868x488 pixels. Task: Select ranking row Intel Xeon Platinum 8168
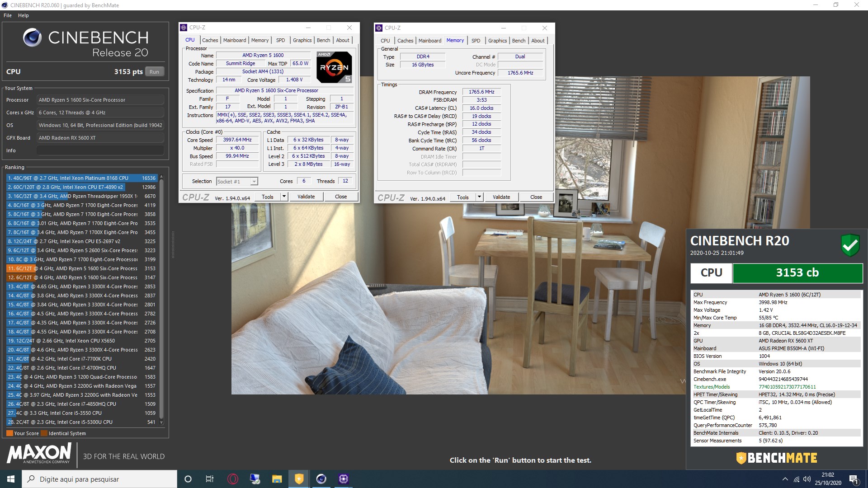(81, 178)
